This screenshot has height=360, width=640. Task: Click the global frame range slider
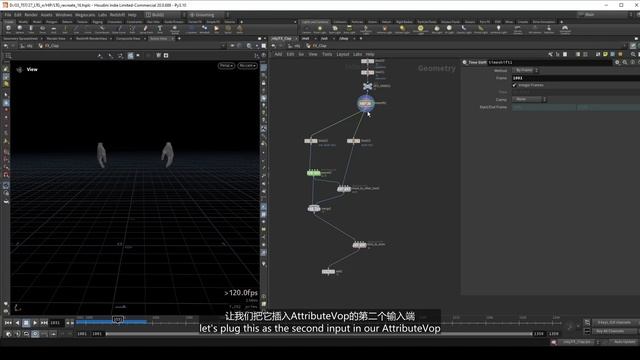point(318,334)
